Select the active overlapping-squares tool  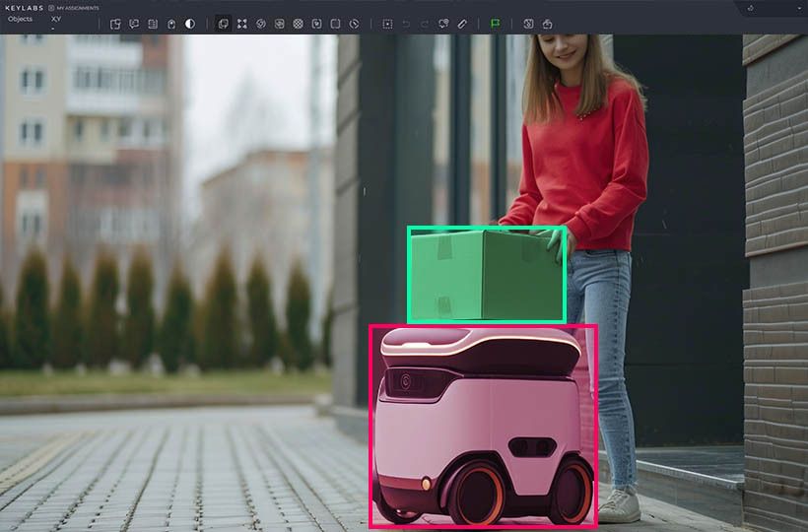[223, 24]
